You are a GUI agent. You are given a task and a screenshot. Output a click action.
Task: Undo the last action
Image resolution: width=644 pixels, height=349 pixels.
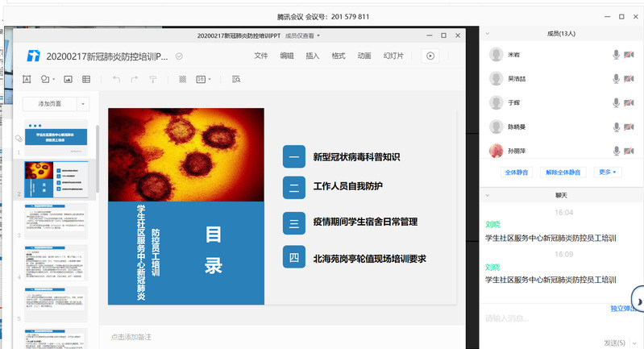[x=116, y=79]
